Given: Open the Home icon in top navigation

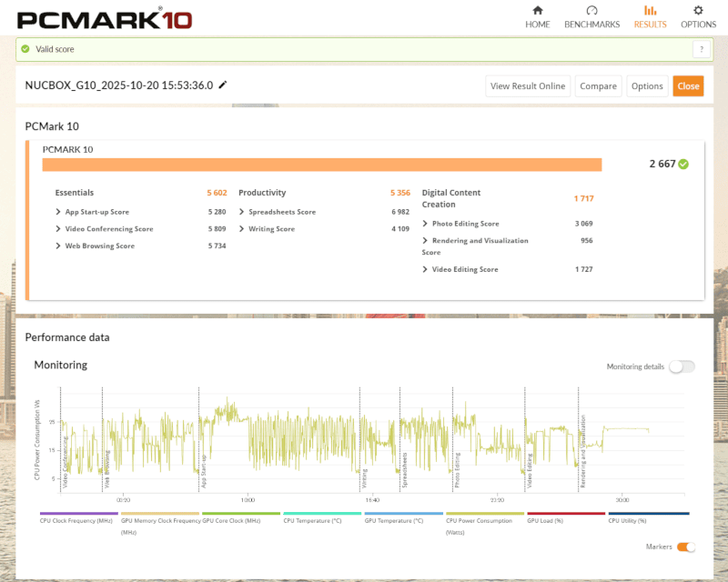Looking at the screenshot, I should pos(537,10).
